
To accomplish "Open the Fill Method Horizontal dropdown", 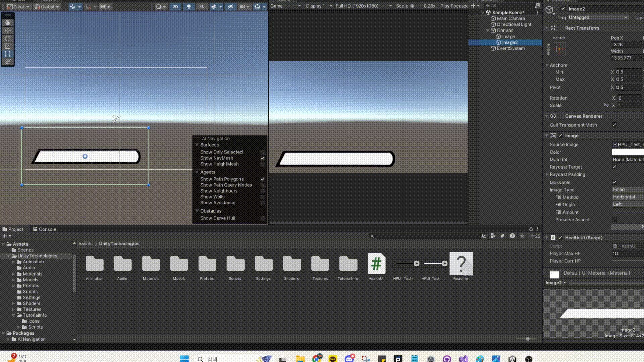I will (x=627, y=197).
